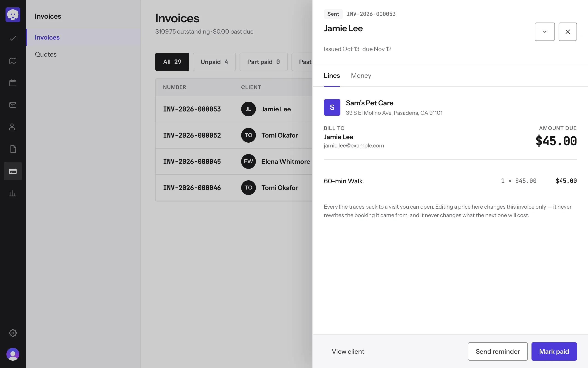Image resolution: width=588 pixels, height=368 pixels.
Task: Click the JL avatar for Jamie Lee
Action: [x=248, y=109]
